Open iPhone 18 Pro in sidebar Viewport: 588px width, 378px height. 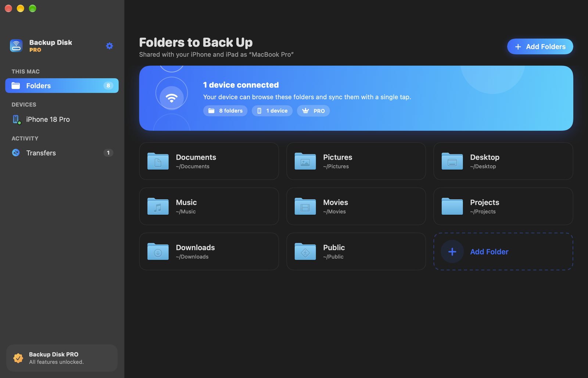tap(62, 120)
